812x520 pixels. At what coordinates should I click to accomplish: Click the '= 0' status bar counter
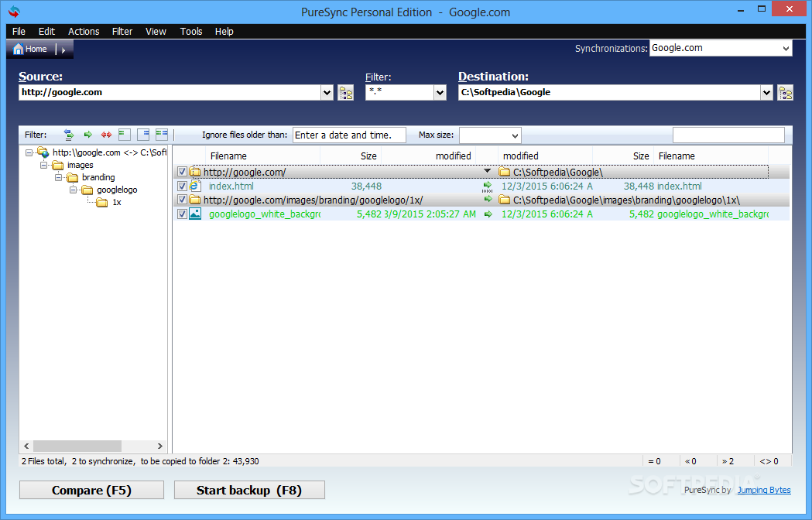(x=655, y=461)
